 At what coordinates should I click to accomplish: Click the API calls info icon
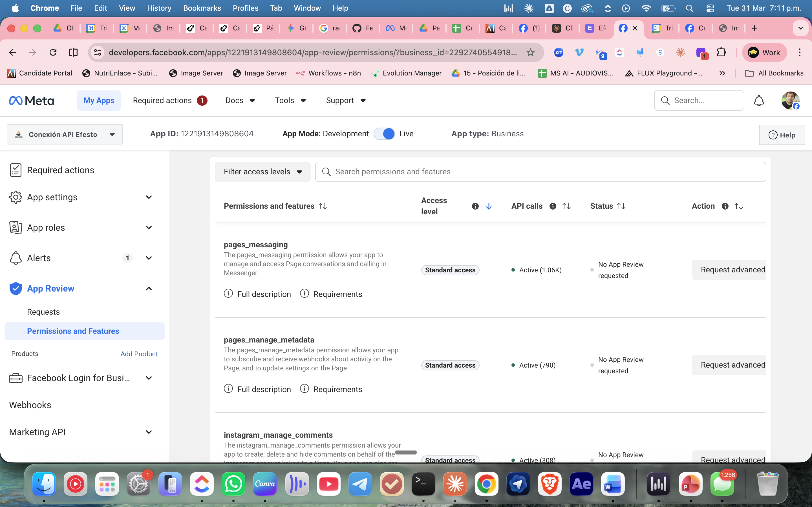pyautogui.click(x=553, y=206)
